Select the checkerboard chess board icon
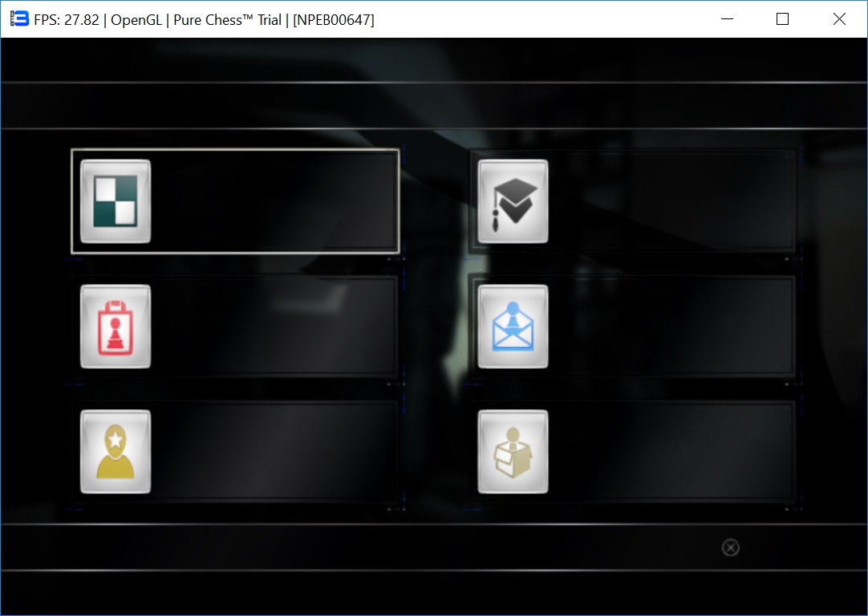The height and width of the screenshot is (616, 868). 116,201
